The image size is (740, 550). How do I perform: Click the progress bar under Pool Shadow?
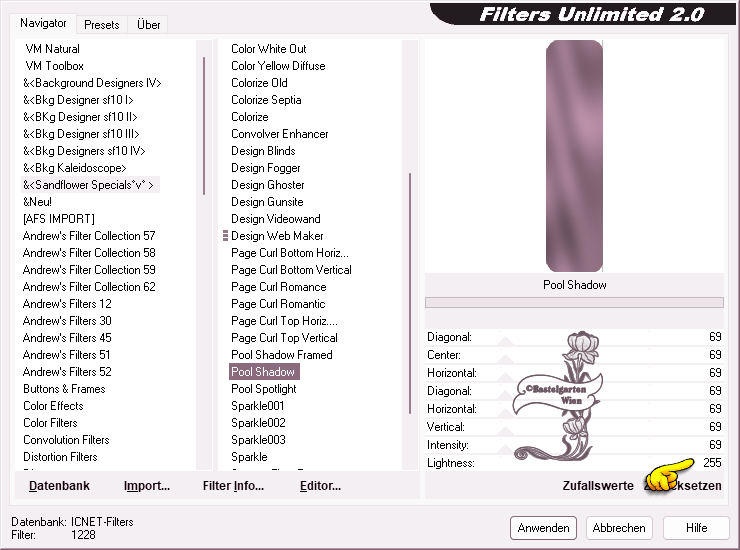point(574,303)
